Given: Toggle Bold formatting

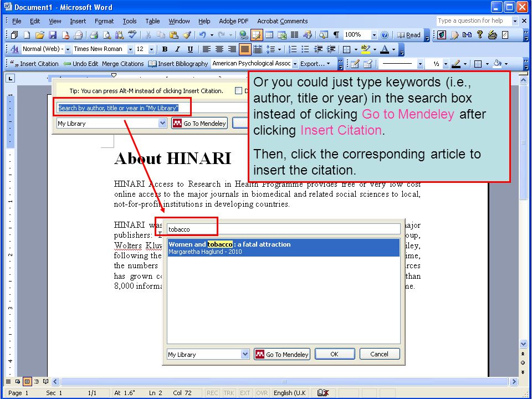Looking at the screenshot, I should click(x=165, y=49).
